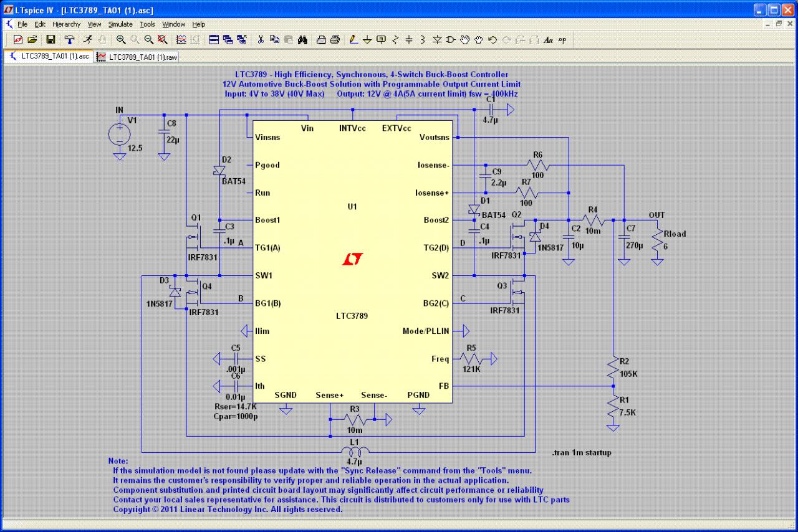798x532 pixels.
Task: Click the '7.5K' value of R1
Action: (x=629, y=412)
